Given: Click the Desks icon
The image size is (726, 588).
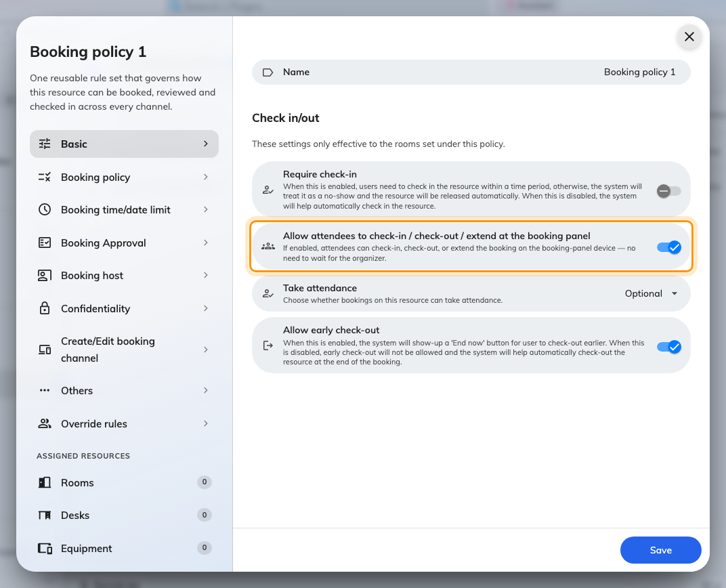Looking at the screenshot, I should coord(45,516).
